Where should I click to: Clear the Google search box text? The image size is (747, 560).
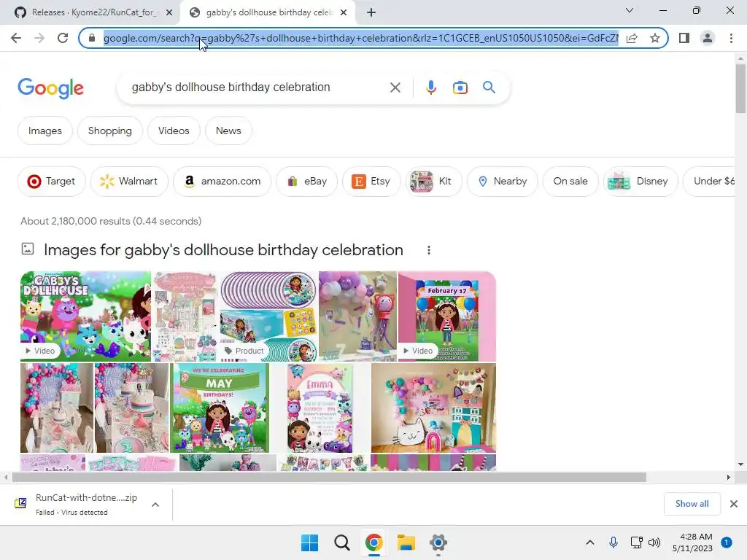click(x=395, y=87)
